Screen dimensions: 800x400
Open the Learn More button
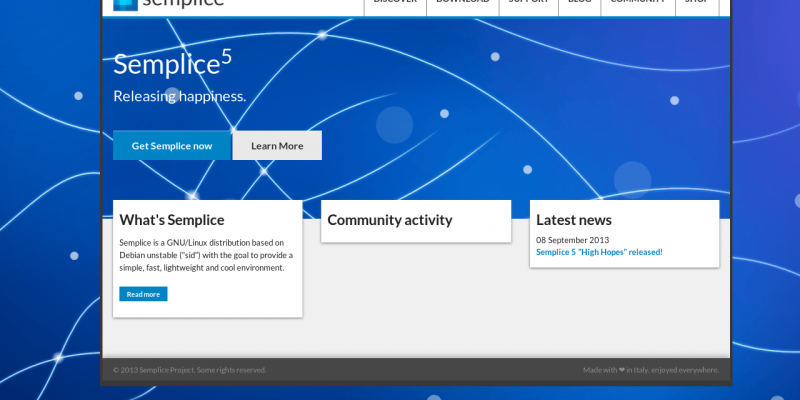tap(277, 146)
